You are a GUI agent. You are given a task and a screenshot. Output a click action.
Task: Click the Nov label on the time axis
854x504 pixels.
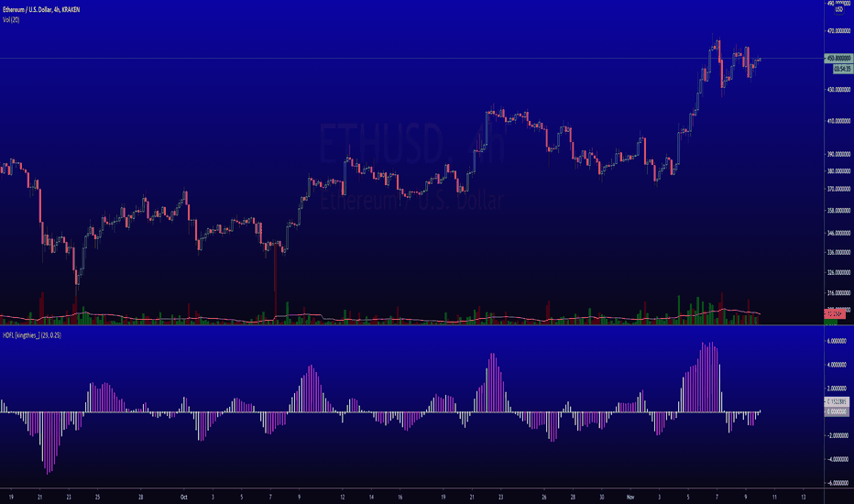630,497
